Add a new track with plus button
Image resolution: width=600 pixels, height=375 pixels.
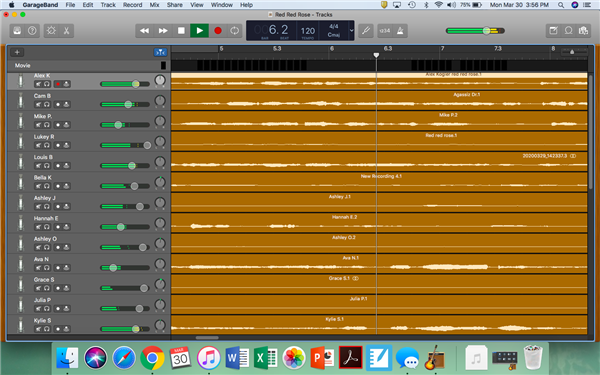[17, 52]
